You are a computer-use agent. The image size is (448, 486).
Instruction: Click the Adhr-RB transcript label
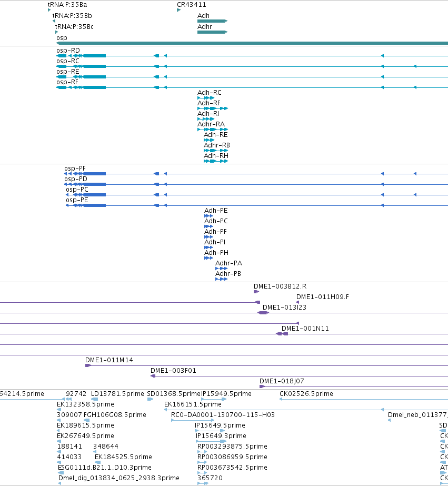point(217,145)
